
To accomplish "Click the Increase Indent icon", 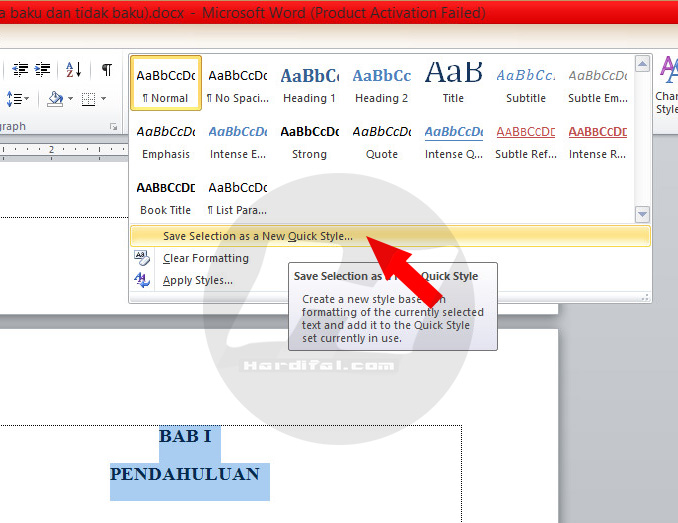I will [x=42, y=69].
